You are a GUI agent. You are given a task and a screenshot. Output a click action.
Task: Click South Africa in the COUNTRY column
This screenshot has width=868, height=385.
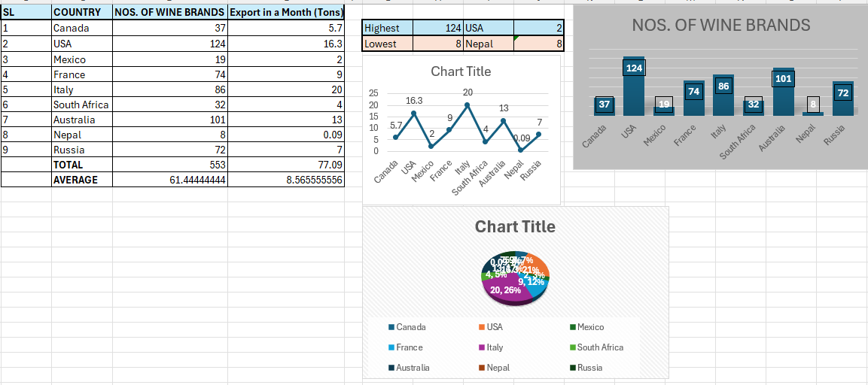82,105
